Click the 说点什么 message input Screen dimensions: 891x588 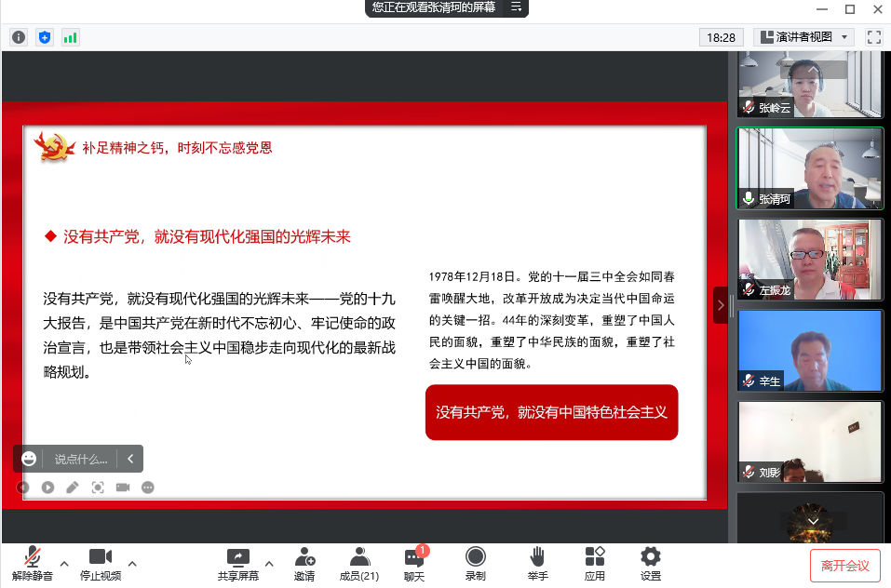point(81,459)
